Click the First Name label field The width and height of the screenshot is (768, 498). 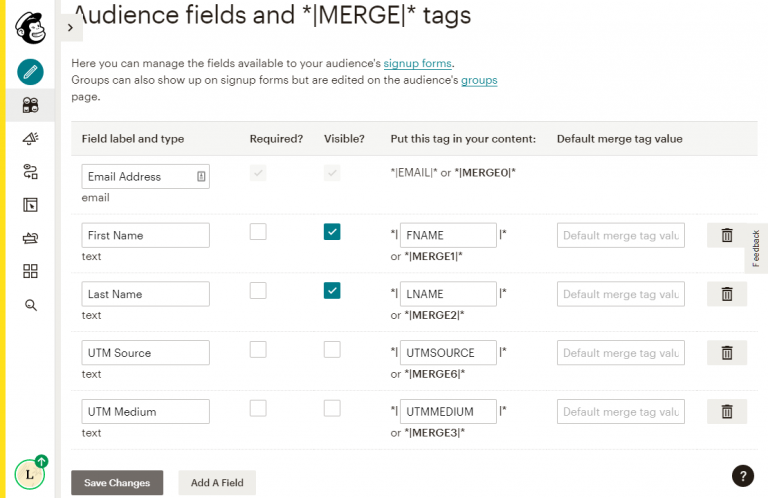tap(145, 236)
